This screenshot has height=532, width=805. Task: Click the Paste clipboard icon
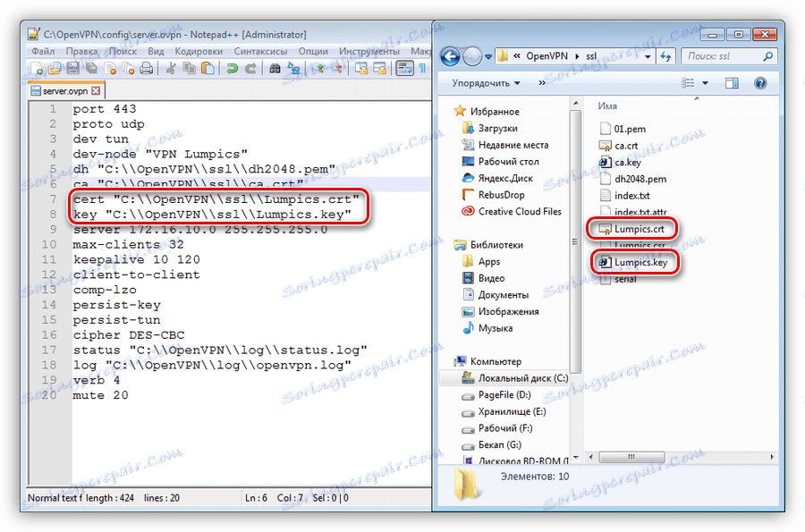coord(208,69)
